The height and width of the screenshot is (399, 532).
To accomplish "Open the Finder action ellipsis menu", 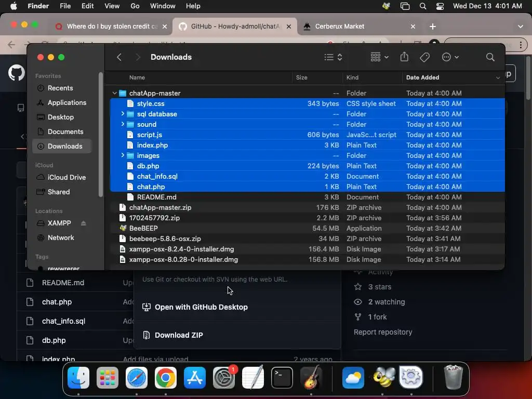I will 450,57.
